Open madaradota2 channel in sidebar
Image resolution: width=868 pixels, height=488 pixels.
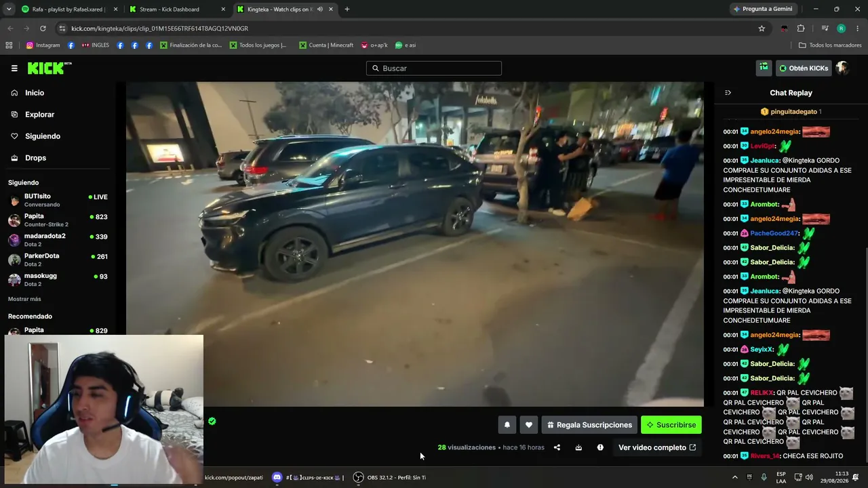point(58,240)
